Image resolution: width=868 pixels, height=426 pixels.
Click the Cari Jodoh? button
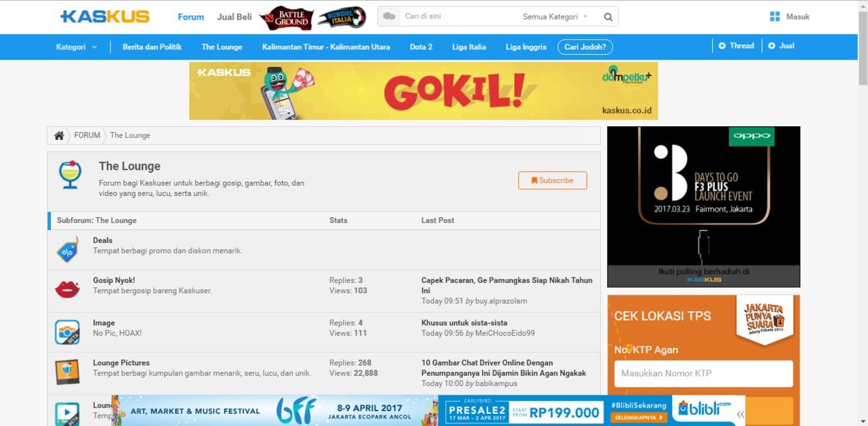pos(585,47)
